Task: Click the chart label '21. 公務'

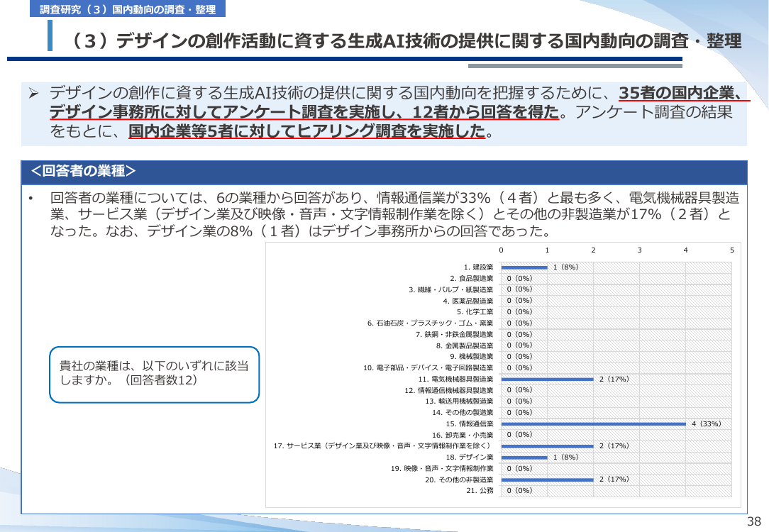Action: click(x=480, y=490)
